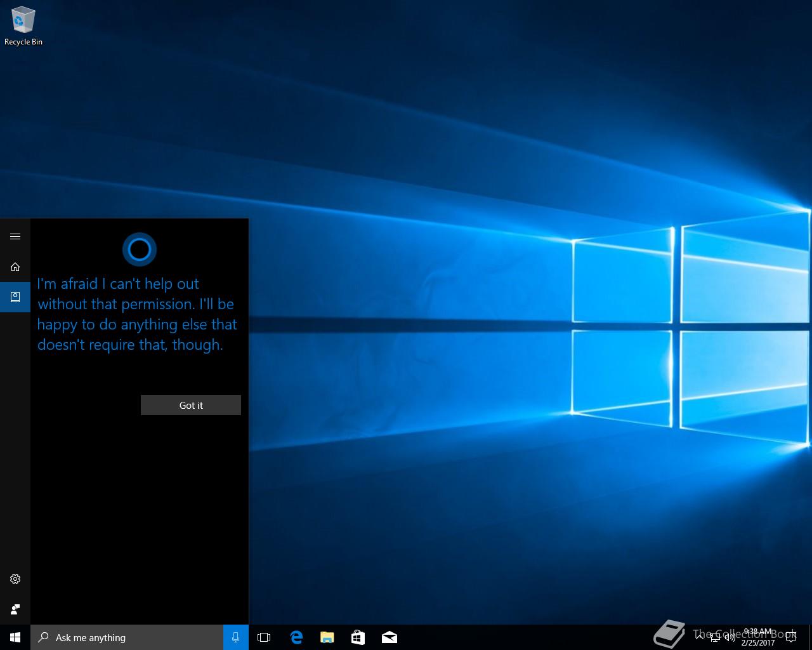Activate the Cortana microphone button
Image resolution: width=812 pixels, height=650 pixels.
(236, 637)
